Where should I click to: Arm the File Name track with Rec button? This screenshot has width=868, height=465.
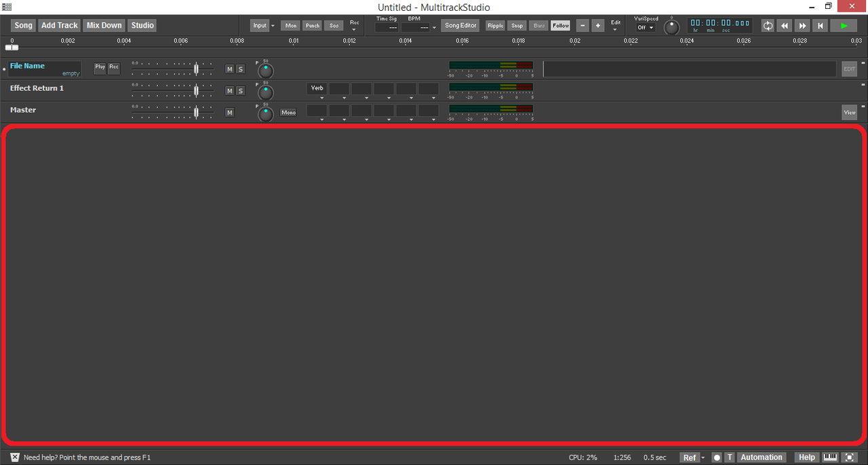[114, 68]
